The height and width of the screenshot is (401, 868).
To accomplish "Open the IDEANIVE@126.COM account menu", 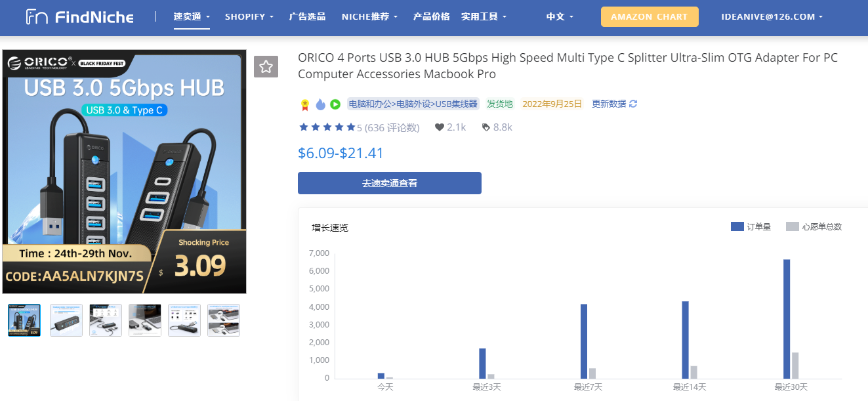I will (772, 17).
